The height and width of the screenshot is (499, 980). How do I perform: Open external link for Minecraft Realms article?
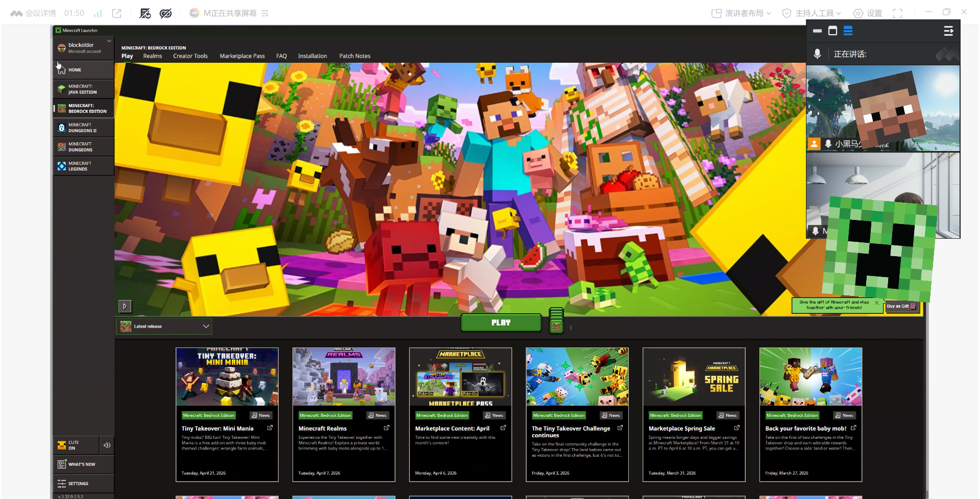[387, 428]
